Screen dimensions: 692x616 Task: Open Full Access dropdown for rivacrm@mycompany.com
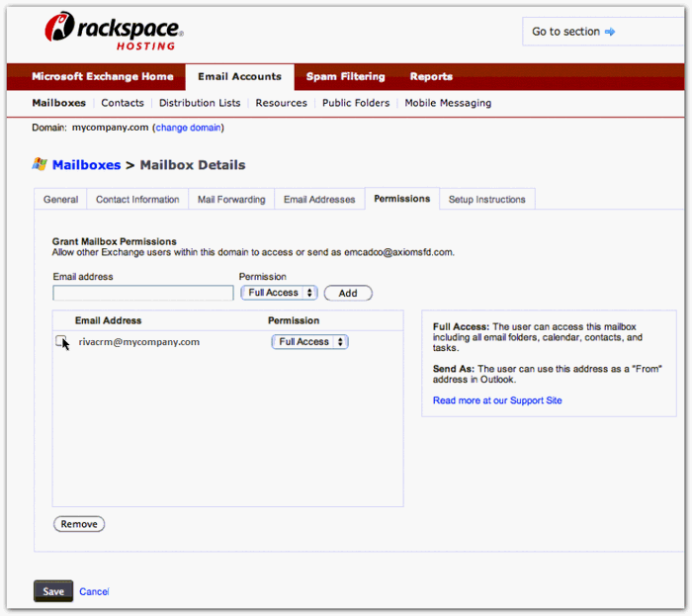coord(309,341)
